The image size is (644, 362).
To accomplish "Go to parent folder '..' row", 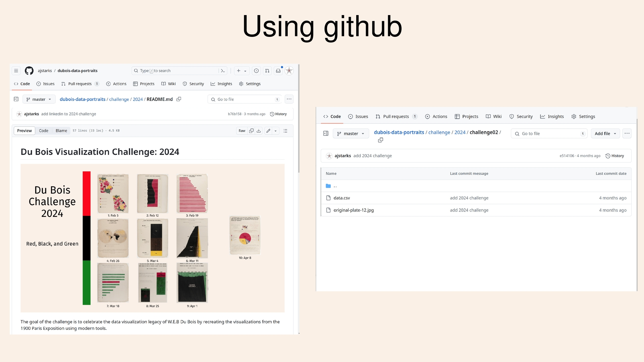I will [x=476, y=186].
